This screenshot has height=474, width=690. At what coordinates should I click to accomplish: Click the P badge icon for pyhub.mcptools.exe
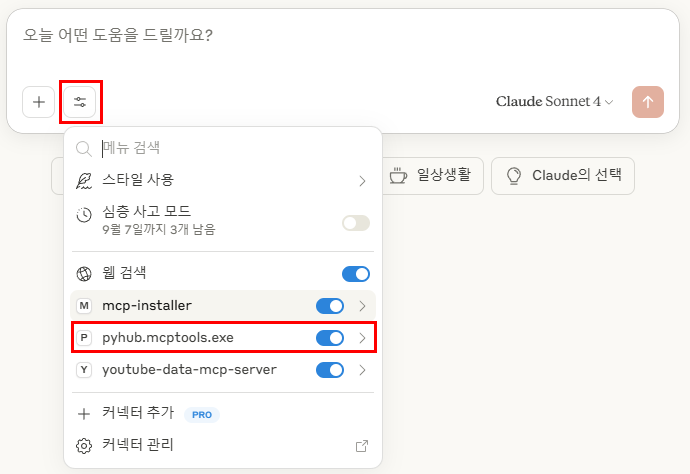84,338
